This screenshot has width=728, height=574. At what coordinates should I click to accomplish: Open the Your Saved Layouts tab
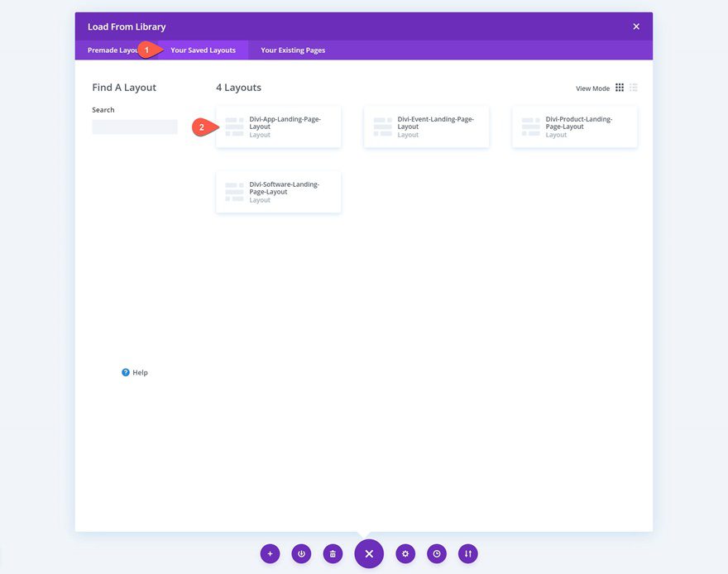tap(203, 50)
